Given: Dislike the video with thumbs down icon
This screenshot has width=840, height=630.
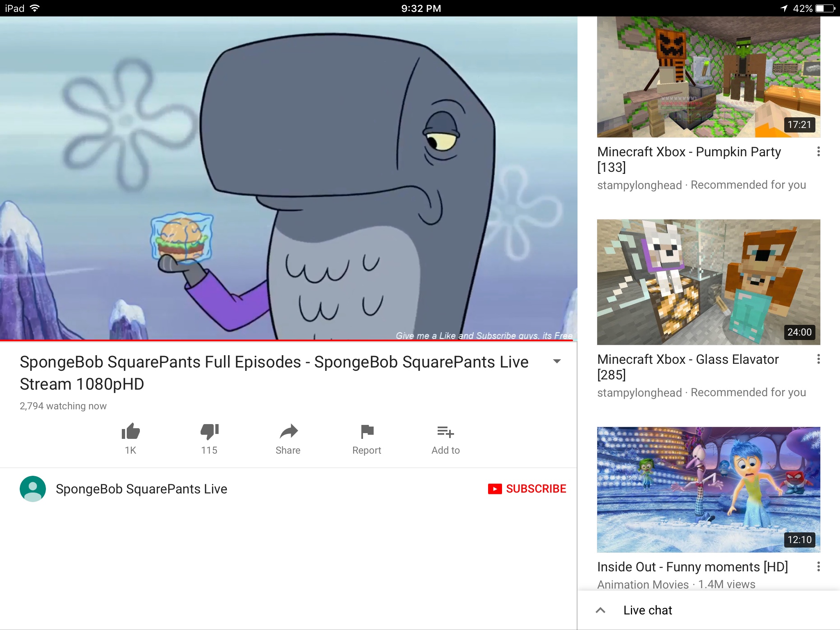Looking at the screenshot, I should click(210, 431).
